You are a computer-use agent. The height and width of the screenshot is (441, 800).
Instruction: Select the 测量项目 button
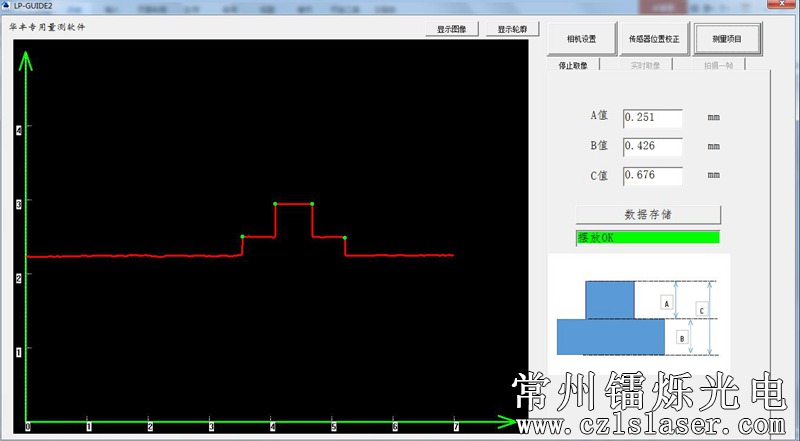tap(727, 39)
